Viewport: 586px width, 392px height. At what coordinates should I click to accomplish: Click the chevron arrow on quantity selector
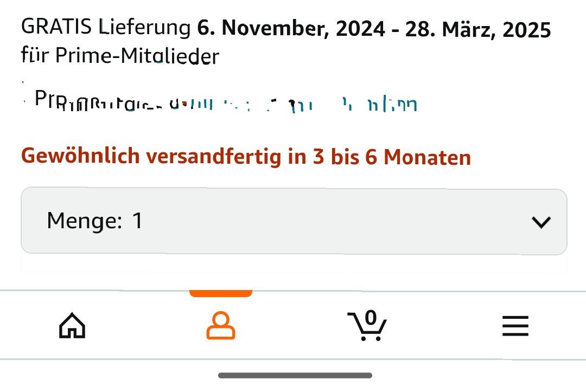coord(541,222)
